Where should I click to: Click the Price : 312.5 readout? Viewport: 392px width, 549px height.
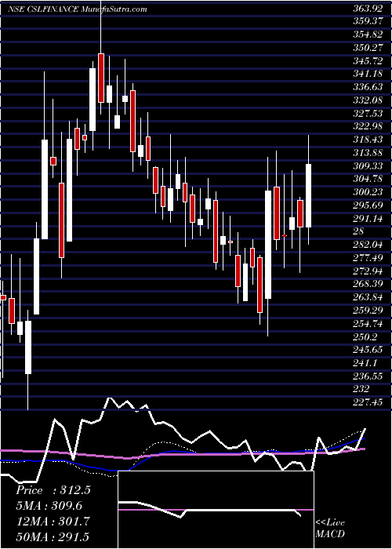click(x=53, y=490)
